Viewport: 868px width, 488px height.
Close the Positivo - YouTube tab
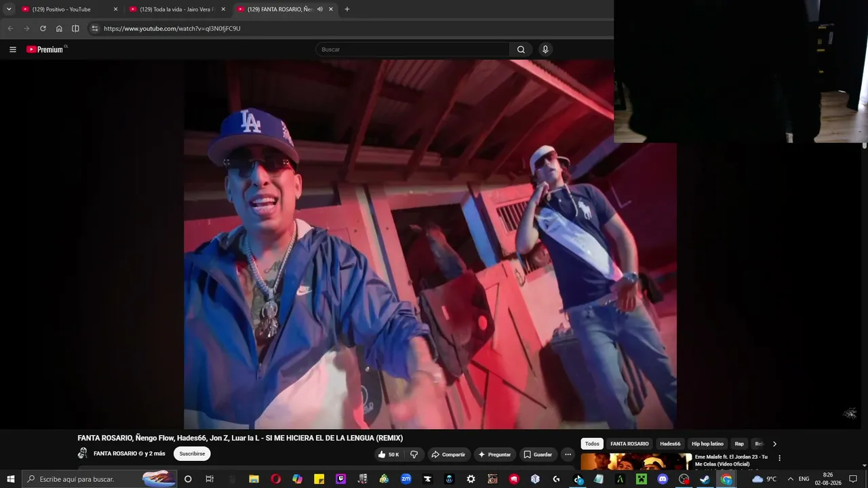pos(115,9)
